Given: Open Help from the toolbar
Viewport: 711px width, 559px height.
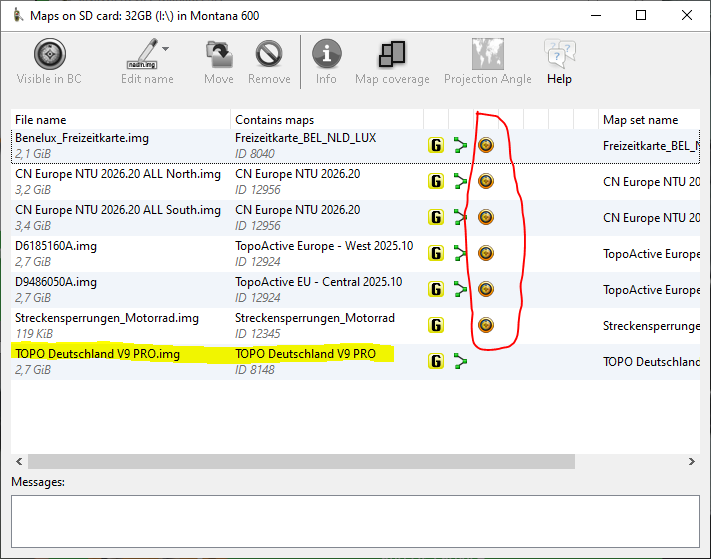Looking at the screenshot, I should [x=559, y=62].
